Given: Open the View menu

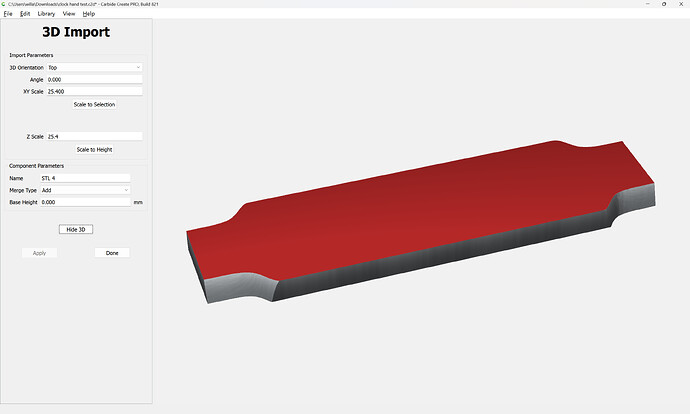Looking at the screenshot, I should (x=69, y=14).
